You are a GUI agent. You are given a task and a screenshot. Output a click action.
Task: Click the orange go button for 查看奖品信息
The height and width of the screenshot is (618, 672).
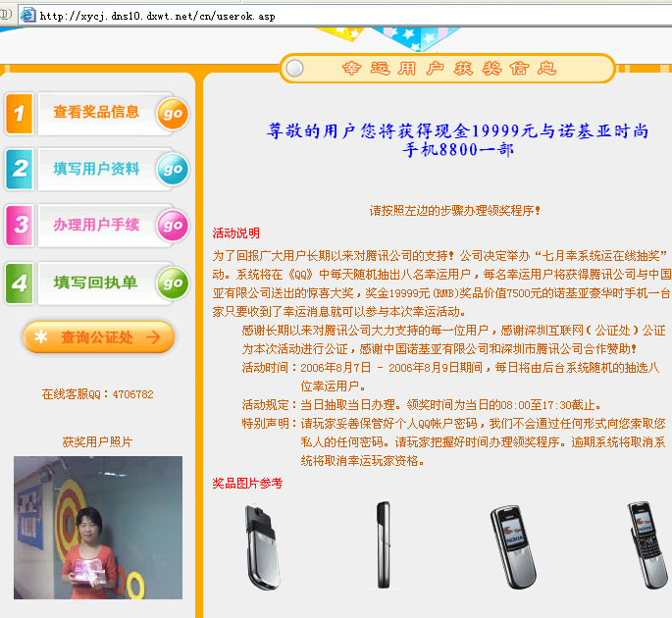click(x=173, y=114)
